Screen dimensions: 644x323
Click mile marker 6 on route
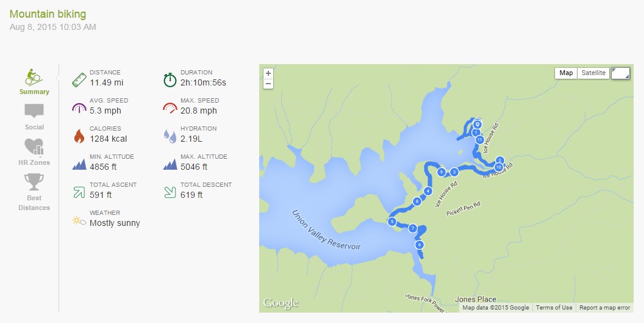(x=419, y=245)
